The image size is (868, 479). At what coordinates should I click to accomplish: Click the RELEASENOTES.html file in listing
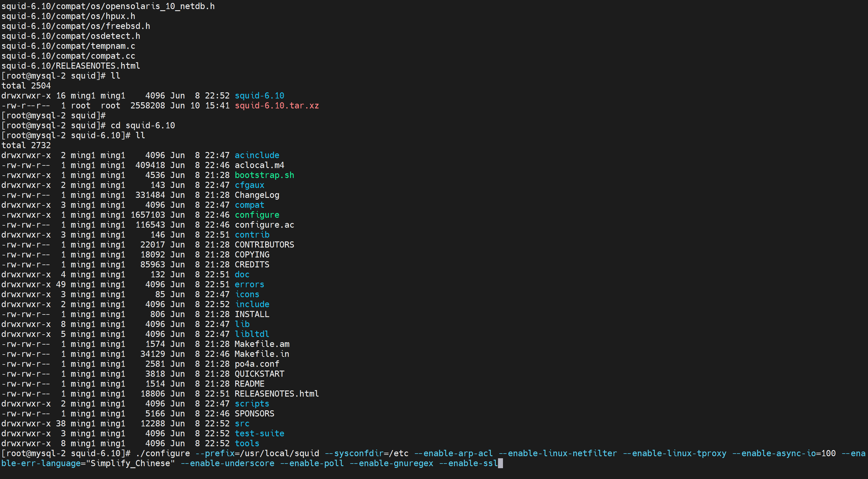click(x=276, y=394)
